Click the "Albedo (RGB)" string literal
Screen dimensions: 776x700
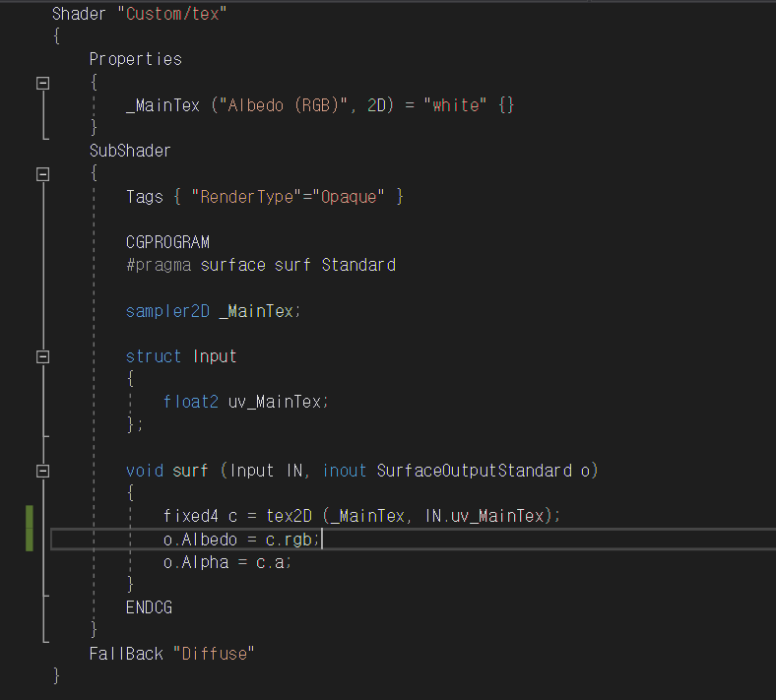(285, 105)
